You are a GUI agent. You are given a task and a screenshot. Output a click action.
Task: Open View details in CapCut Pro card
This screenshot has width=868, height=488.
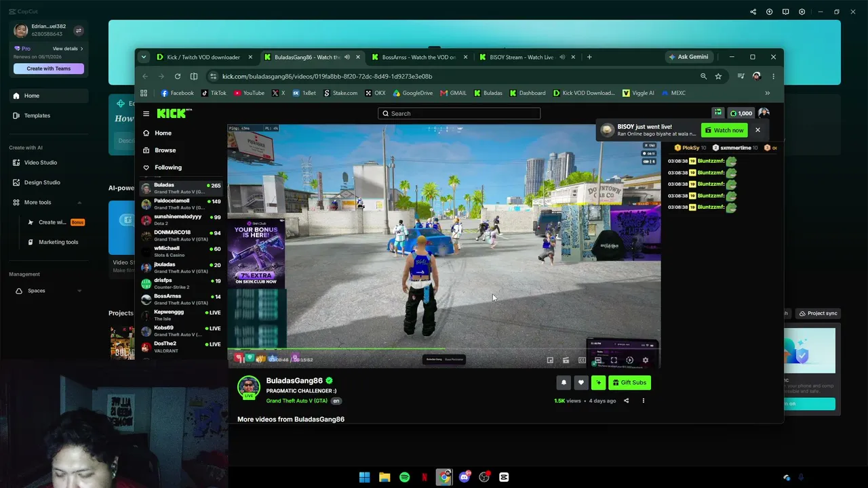68,49
